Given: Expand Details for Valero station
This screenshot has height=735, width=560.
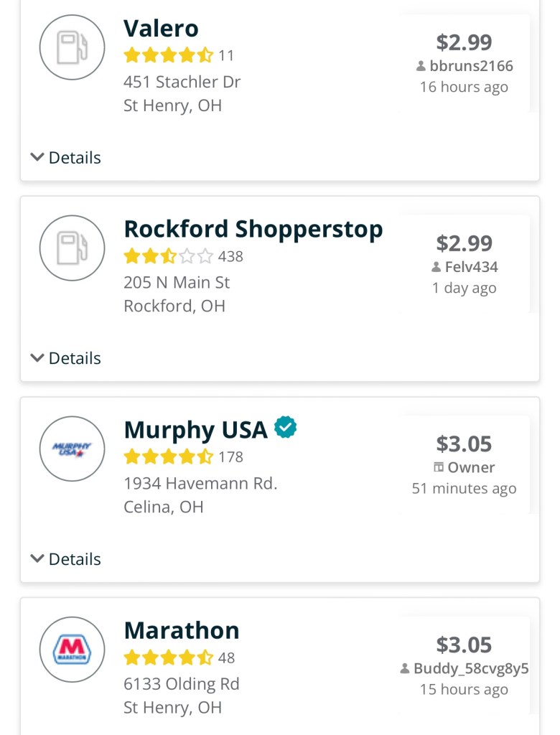Looking at the screenshot, I should point(66,157).
